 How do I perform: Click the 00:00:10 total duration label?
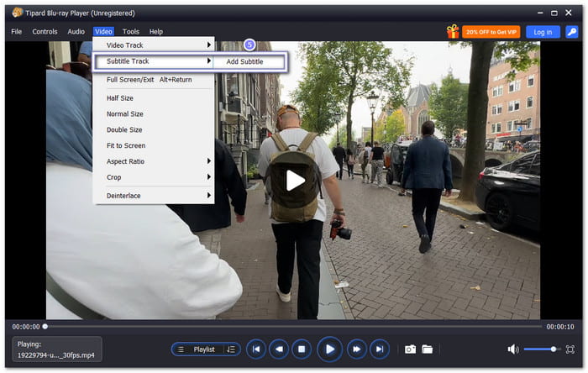(x=560, y=327)
